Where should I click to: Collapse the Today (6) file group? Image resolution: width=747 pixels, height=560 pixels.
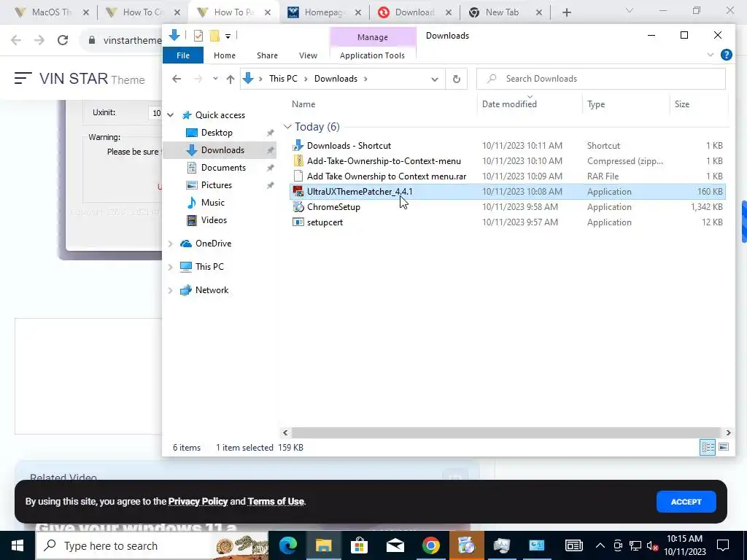[287, 127]
